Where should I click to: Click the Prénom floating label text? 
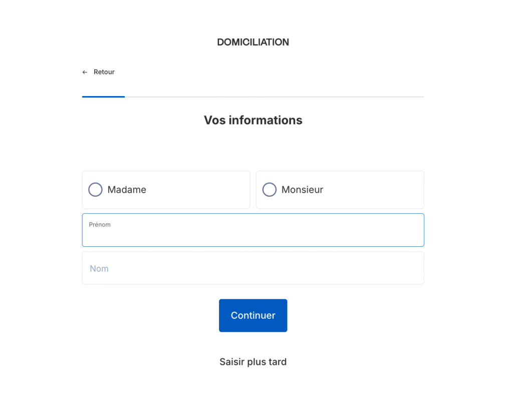pos(100,224)
